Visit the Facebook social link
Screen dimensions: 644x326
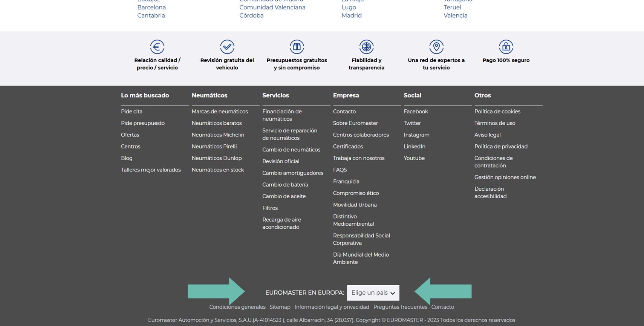416,112
